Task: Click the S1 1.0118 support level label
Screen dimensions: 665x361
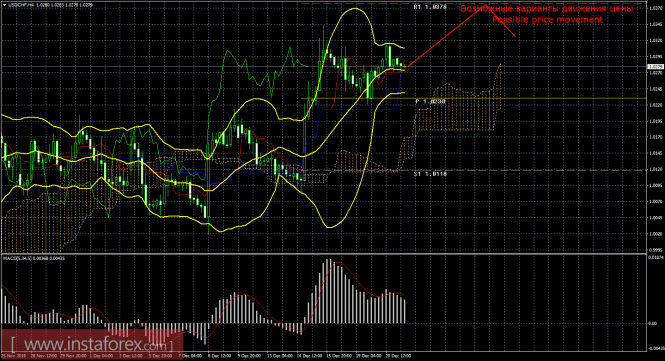Action: (430, 174)
